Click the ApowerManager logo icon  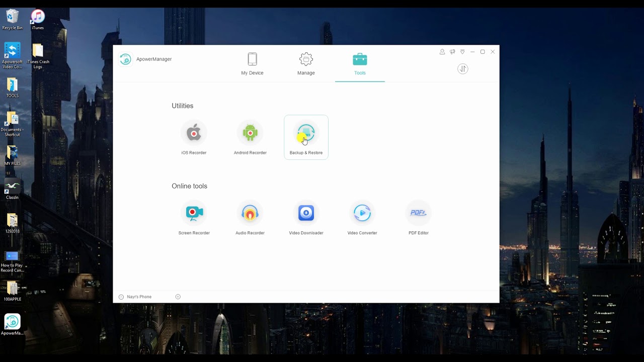click(x=125, y=59)
